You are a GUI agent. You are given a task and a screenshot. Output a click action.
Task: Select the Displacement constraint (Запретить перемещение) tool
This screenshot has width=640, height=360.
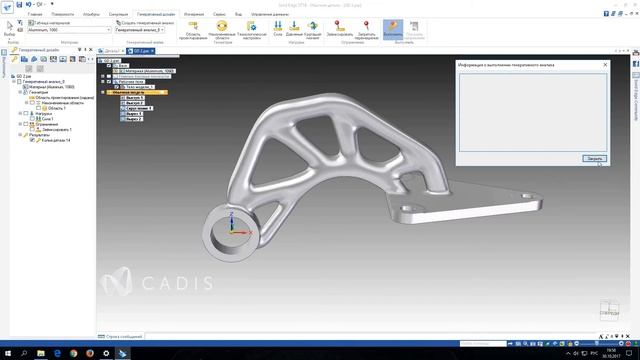(x=367, y=30)
